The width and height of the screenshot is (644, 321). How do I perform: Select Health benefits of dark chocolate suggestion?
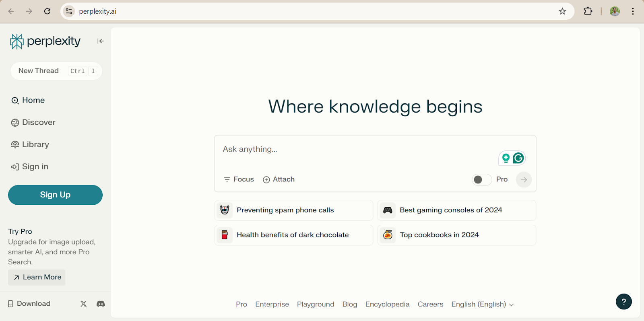[294, 235]
